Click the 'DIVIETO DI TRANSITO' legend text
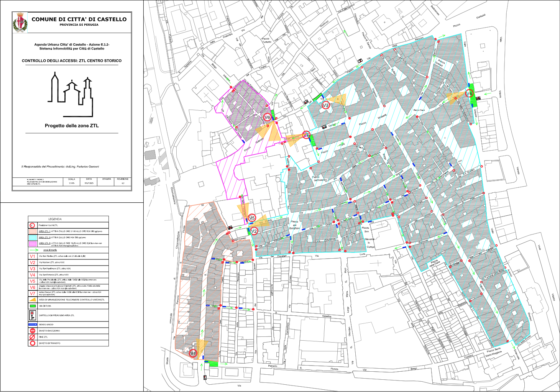This screenshot has height=392, width=560. click(49, 343)
